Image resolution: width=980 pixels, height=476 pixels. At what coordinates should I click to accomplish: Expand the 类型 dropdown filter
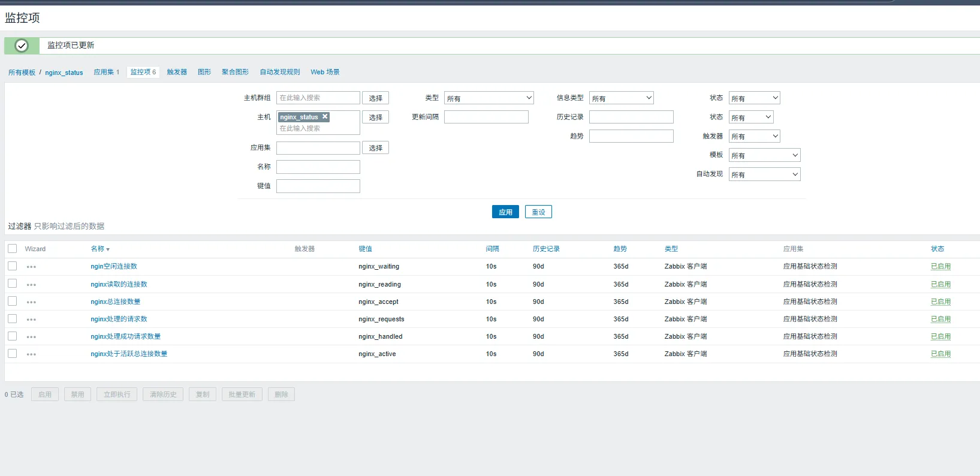[489, 98]
